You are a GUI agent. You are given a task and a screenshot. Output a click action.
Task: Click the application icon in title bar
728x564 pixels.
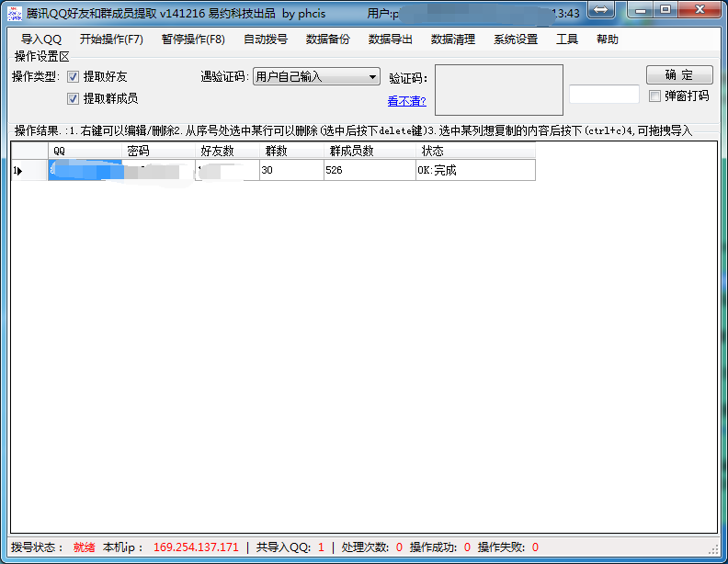(x=15, y=14)
